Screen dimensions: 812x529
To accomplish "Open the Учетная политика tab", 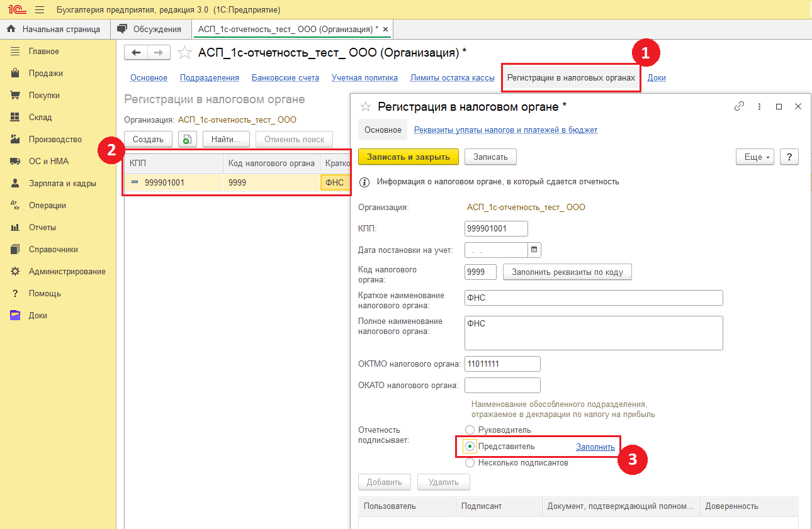I will [364, 78].
